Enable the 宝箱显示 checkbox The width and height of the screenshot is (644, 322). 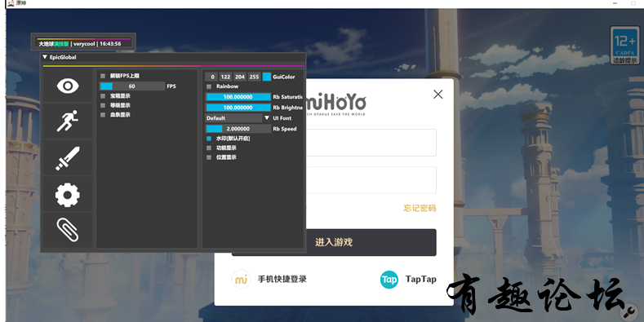click(103, 96)
